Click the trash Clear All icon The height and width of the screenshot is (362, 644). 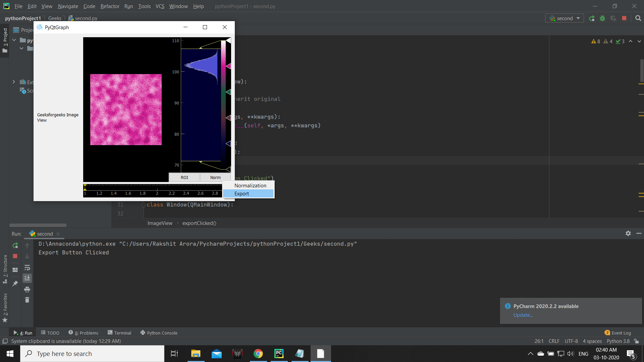(x=27, y=300)
